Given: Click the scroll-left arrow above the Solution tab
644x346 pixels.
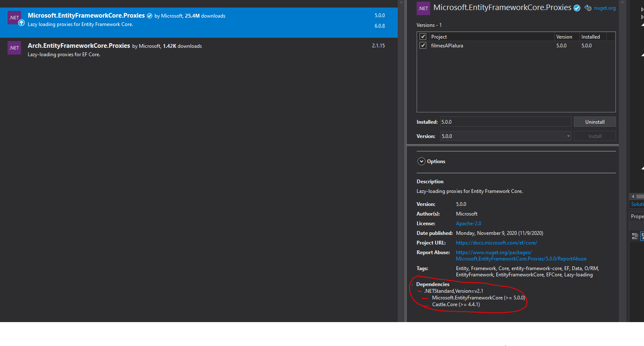Looking at the screenshot, I should tap(633, 196).
